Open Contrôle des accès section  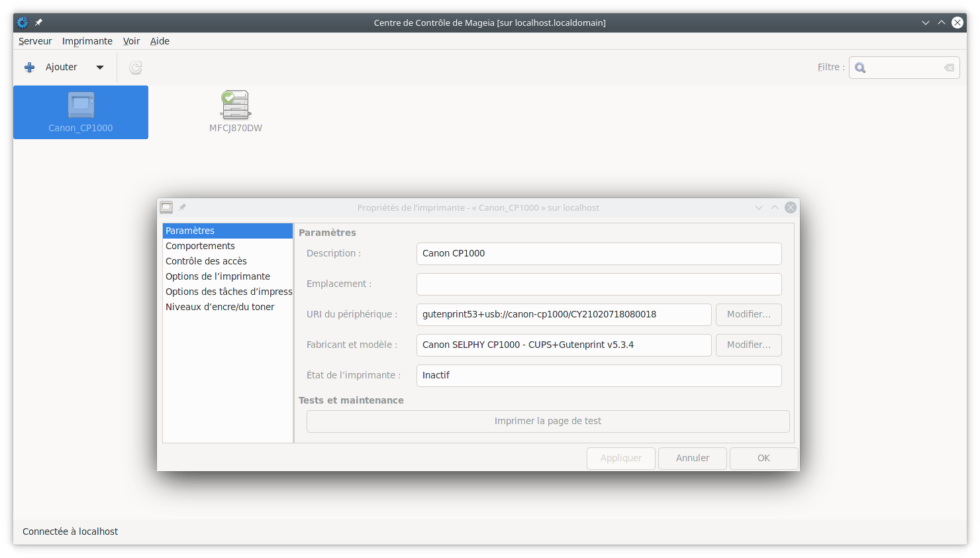228,261
